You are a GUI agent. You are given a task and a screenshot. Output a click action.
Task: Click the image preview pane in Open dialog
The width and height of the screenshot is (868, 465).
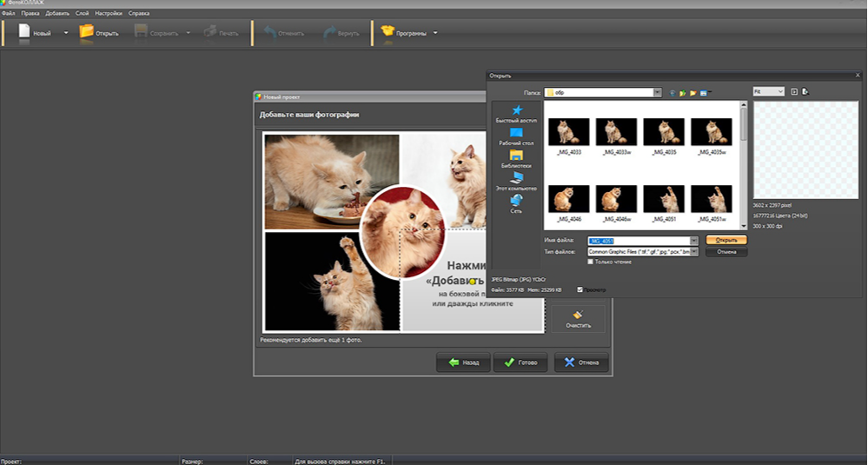pos(806,149)
